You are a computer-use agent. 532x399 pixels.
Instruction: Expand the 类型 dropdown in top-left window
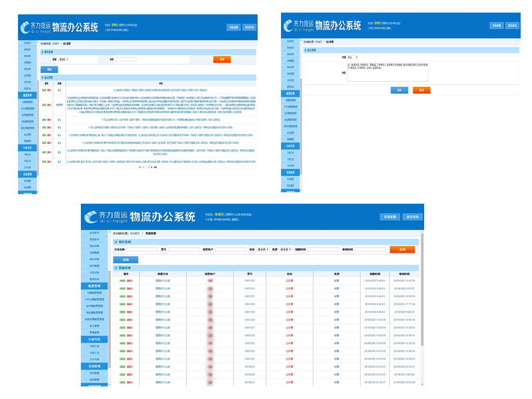click(x=63, y=59)
